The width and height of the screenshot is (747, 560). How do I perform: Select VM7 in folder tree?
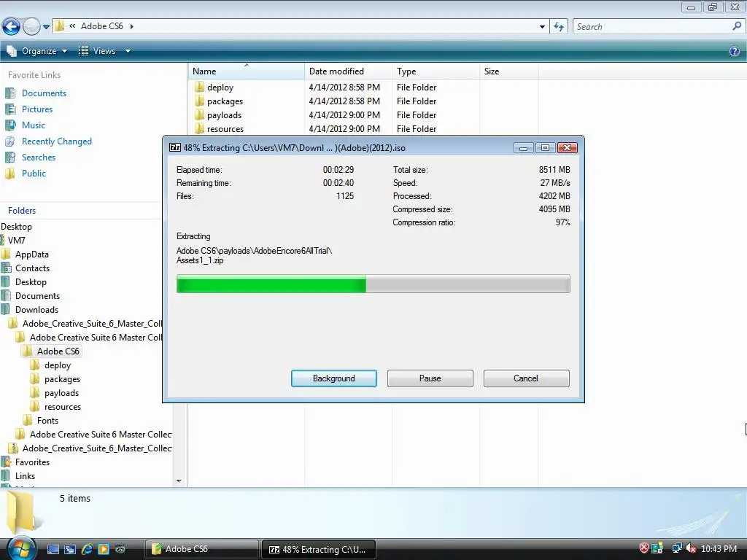[x=16, y=241]
